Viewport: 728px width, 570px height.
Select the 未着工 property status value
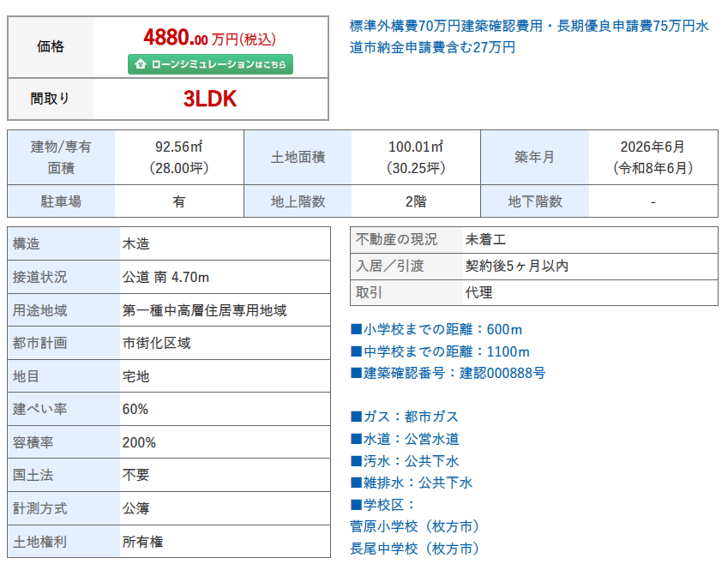point(485,239)
